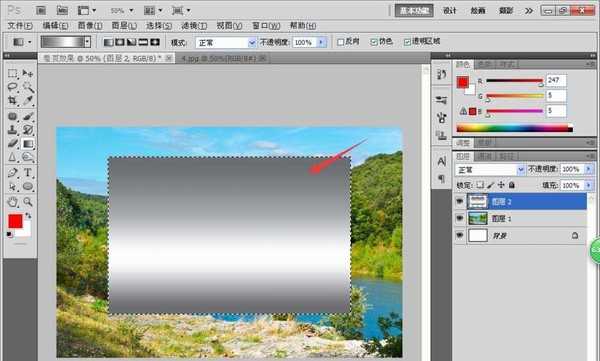The width and height of the screenshot is (600, 361).
Task: Open the gradient 模式 dropdown
Action: (226, 42)
